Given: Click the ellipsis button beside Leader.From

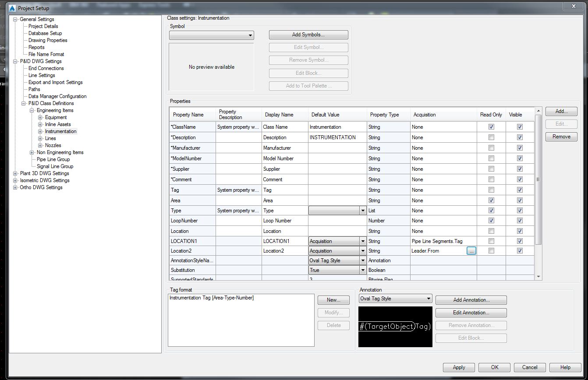Looking at the screenshot, I should (471, 251).
